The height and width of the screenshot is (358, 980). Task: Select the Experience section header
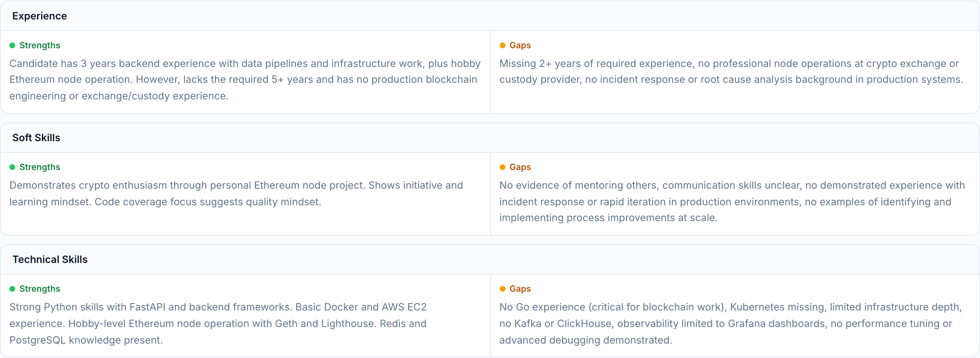40,16
